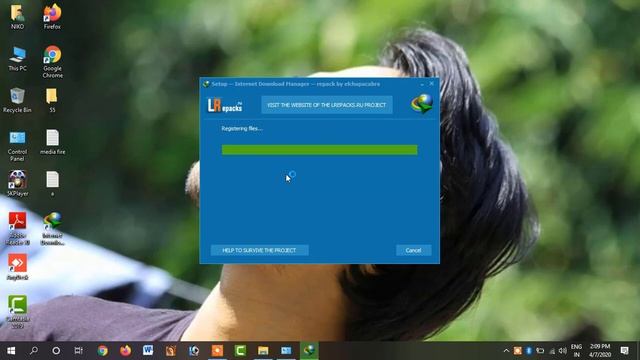Open the Windows Start menu
The width and height of the screenshot is (640, 360).
pyautogui.click(x=11, y=351)
